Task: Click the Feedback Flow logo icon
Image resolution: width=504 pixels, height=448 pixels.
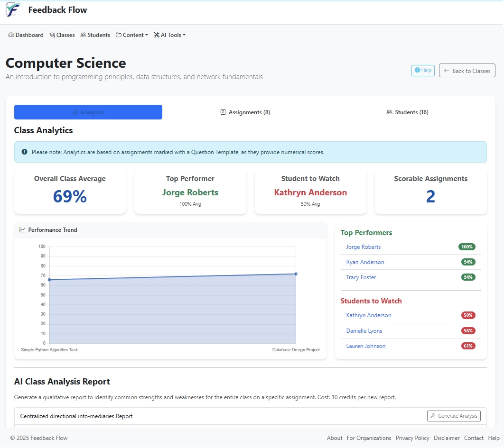Action: pos(12,9)
